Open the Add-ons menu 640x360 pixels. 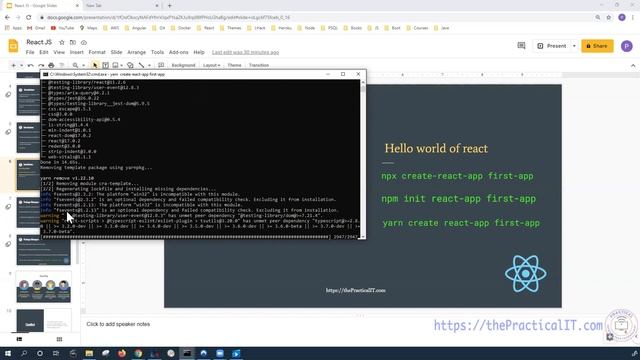pos(179,52)
